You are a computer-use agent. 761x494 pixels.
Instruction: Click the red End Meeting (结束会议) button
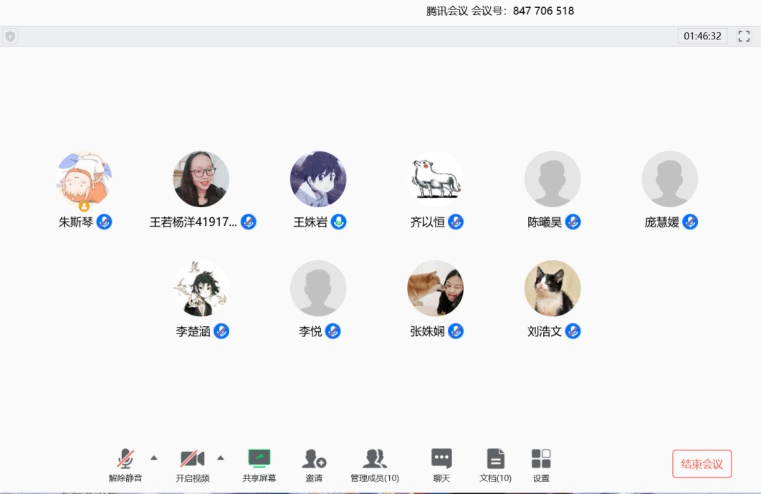[x=702, y=464]
